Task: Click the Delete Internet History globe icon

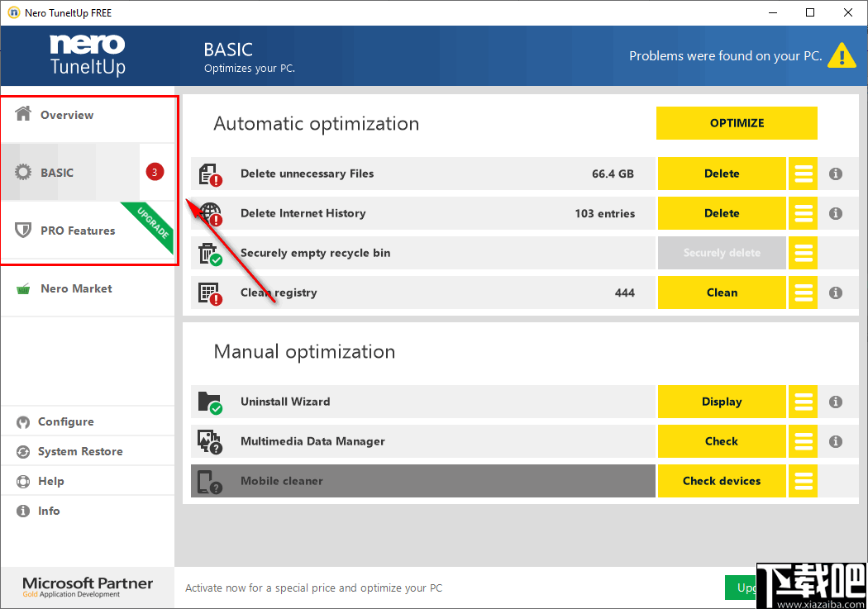Action: [x=209, y=213]
